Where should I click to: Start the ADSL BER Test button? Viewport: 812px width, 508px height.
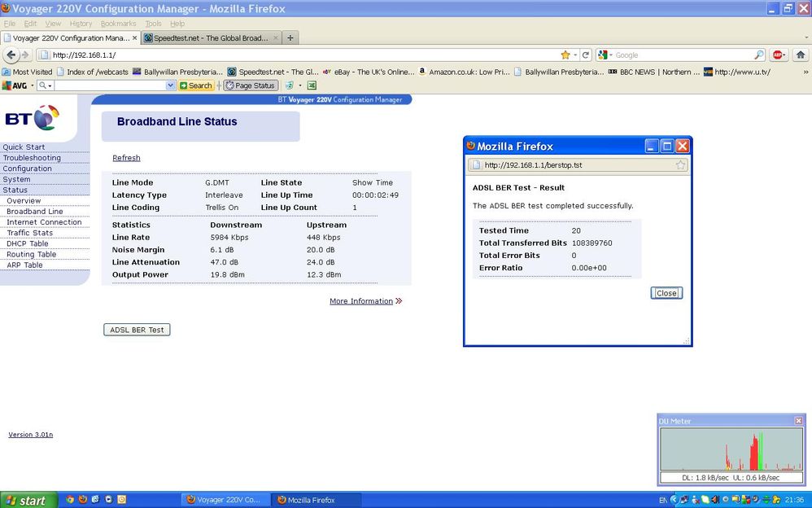click(137, 330)
